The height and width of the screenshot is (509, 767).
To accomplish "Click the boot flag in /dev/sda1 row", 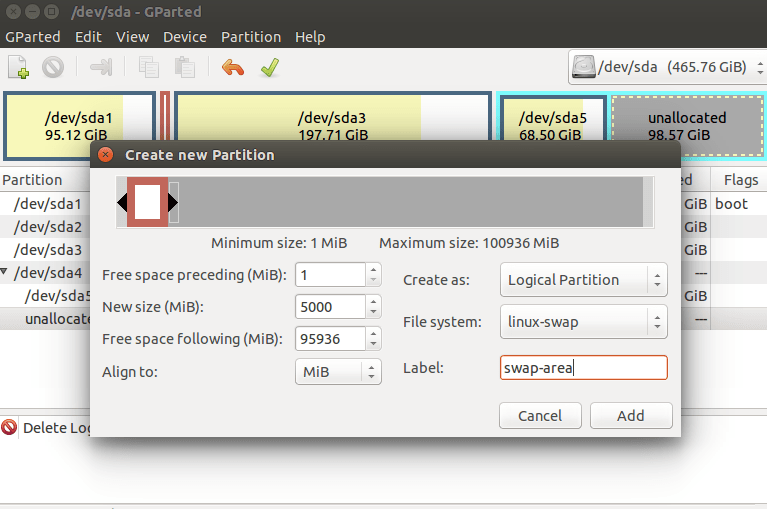I will point(731,203).
